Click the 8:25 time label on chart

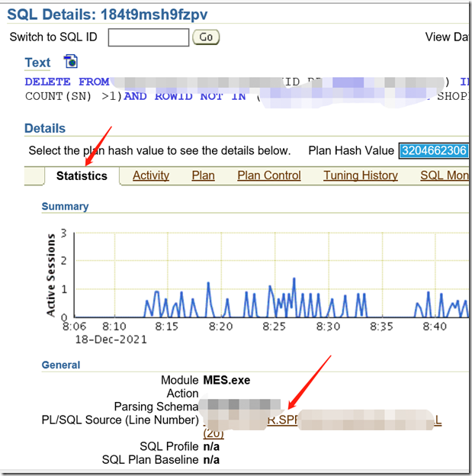(x=274, y=326)
